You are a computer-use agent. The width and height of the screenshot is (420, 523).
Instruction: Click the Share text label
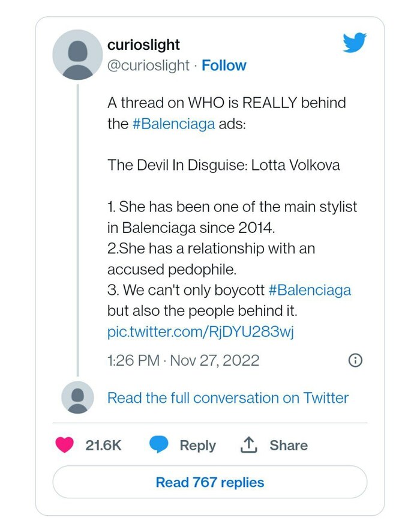click(289, 445)
